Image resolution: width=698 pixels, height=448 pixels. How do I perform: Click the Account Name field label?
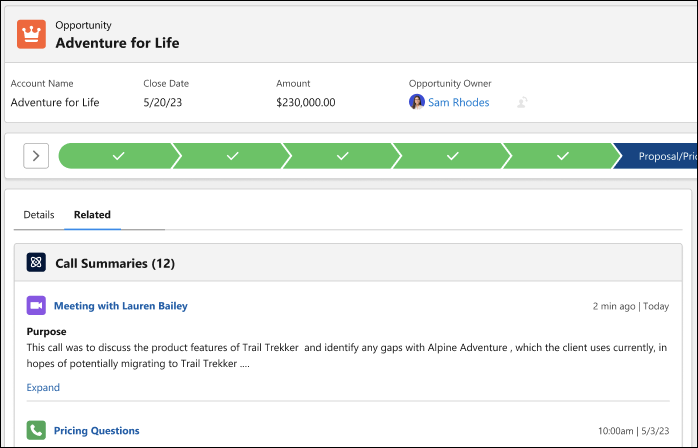(42, 83)
